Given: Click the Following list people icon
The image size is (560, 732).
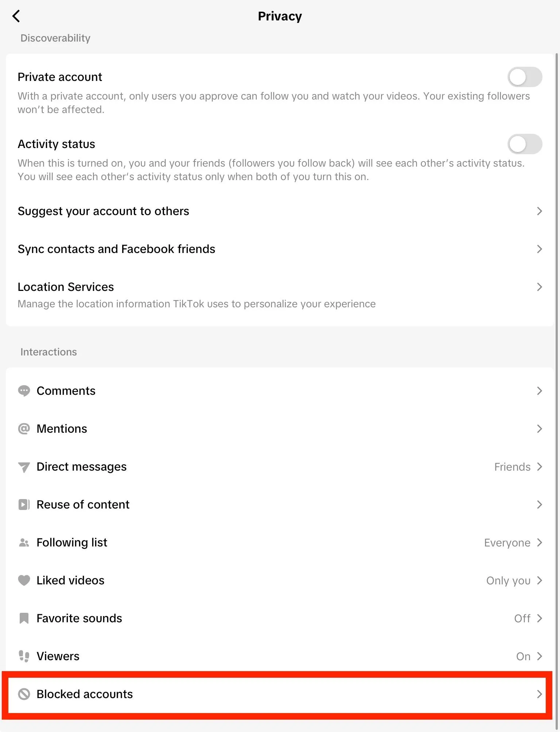Looking at the screenshot, I should (x=24, y=543).
